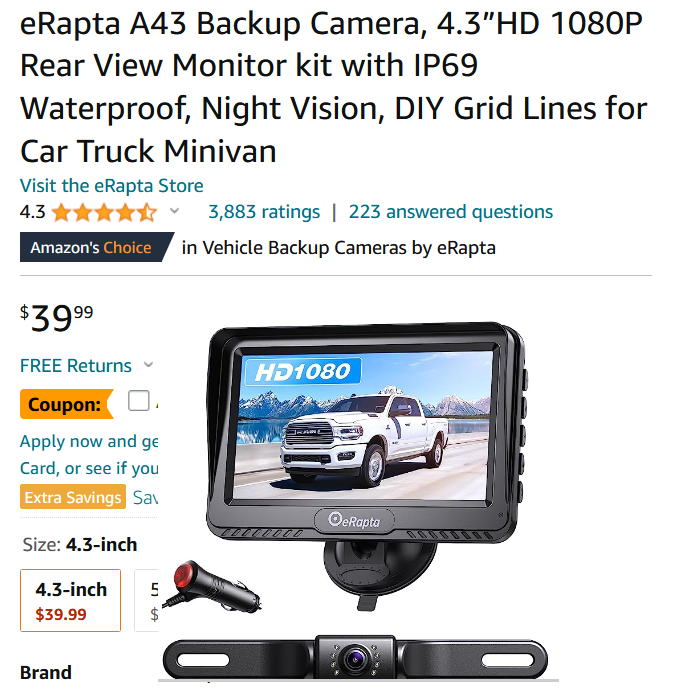Open the FREE Returns dropdown arrow
This screenshot has width=686, height=688.
click(x=149, y=365)
